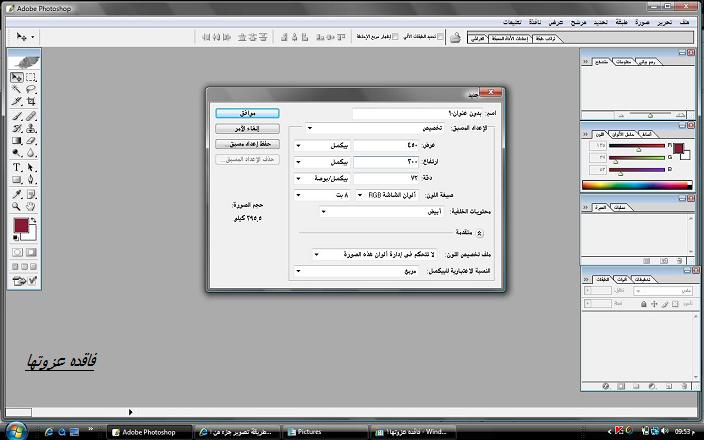The height and width of the screenshot is (440, 704).
Task: Select the Move tool in the toolbox
Action: [x=17, y=77]
